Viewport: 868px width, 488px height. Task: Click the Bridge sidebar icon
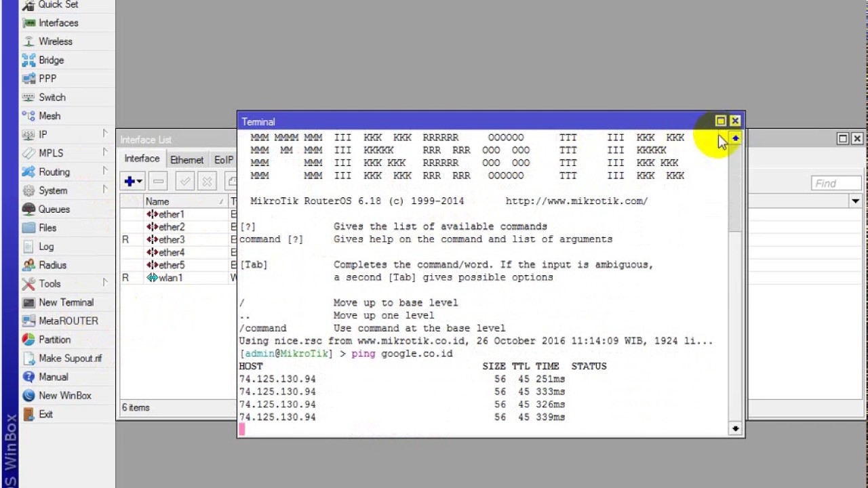(28, 60)
